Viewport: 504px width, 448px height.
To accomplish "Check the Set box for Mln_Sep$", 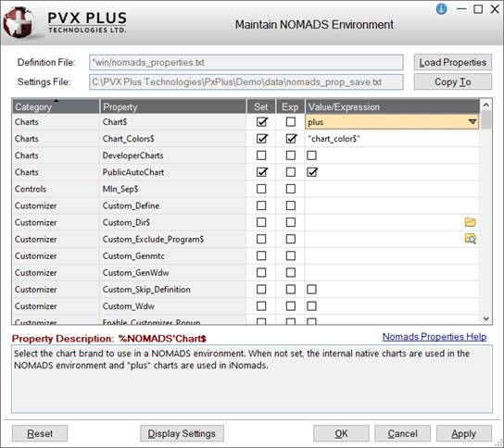I will click(x=261, y=189).
